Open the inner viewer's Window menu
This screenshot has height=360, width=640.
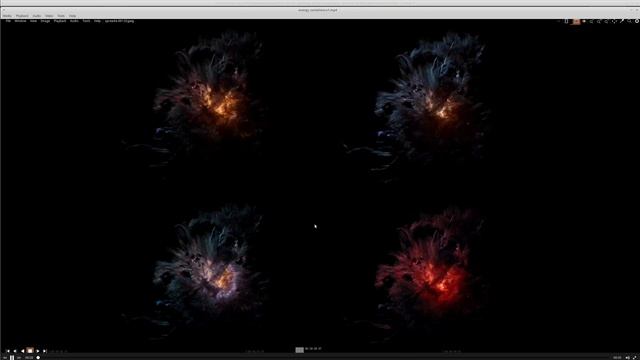point(20,21)
